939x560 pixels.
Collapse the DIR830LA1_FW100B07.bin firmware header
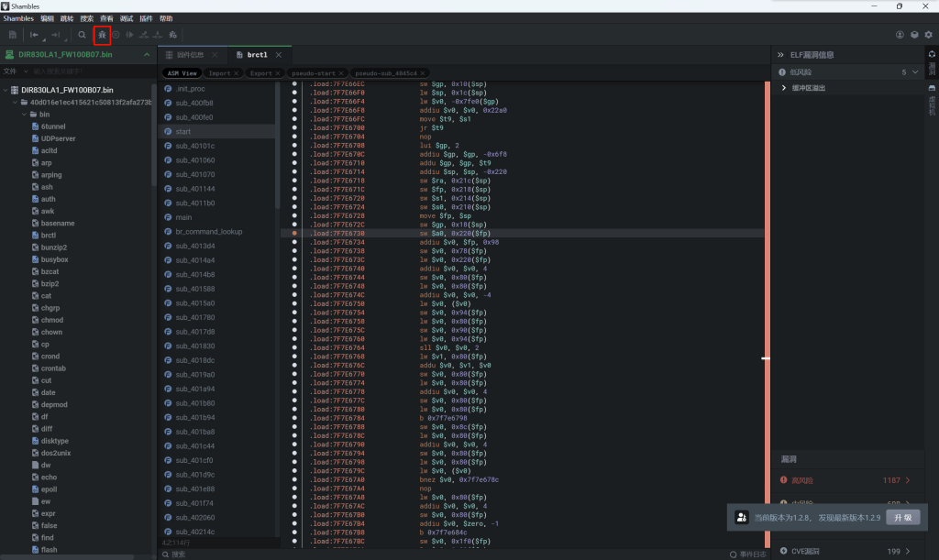[x=146, y=55]
